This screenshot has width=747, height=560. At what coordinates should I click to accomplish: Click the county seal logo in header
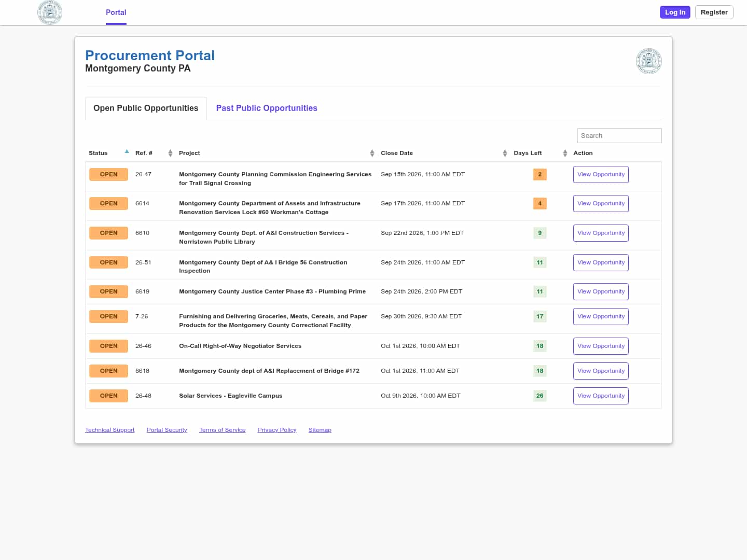[50, 12]
